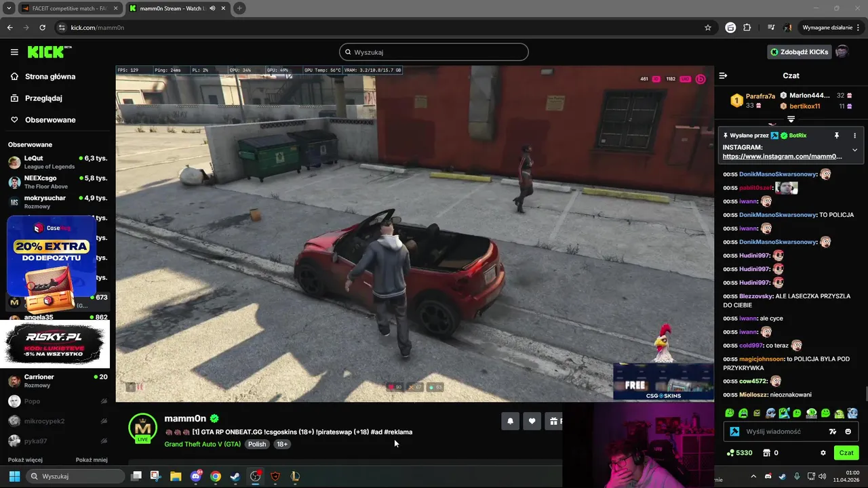
Task: Open the pinned Instagram link
Action: [782, 157]
